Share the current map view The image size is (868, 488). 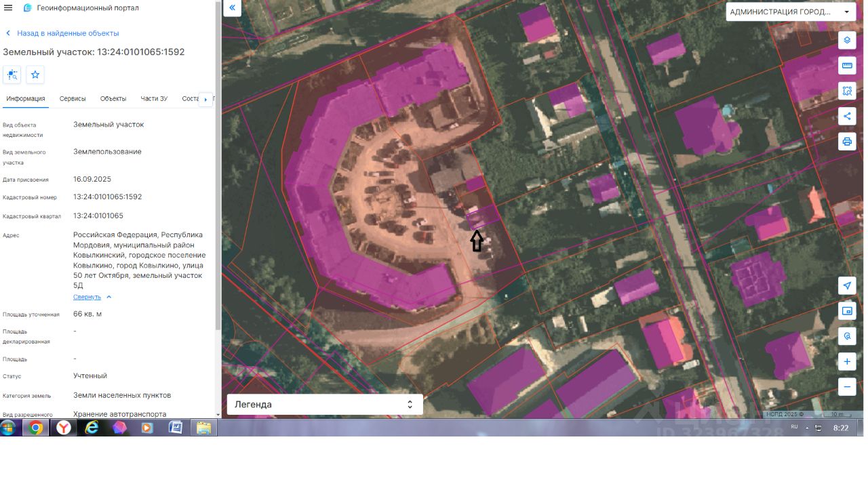847,116
